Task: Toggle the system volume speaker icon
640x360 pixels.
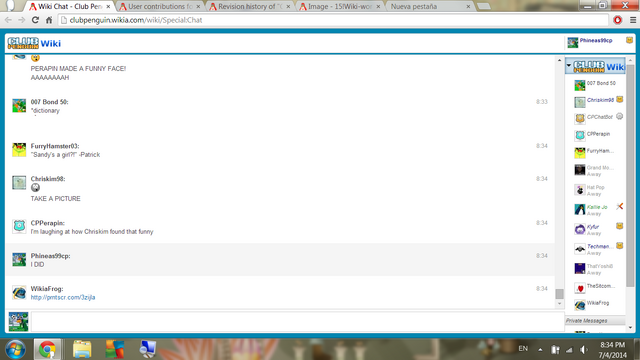Action: (x=584, y=349)
